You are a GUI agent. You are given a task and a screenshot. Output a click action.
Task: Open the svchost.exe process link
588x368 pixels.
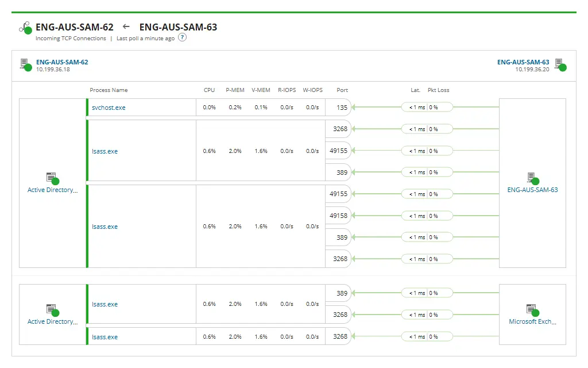109,108
